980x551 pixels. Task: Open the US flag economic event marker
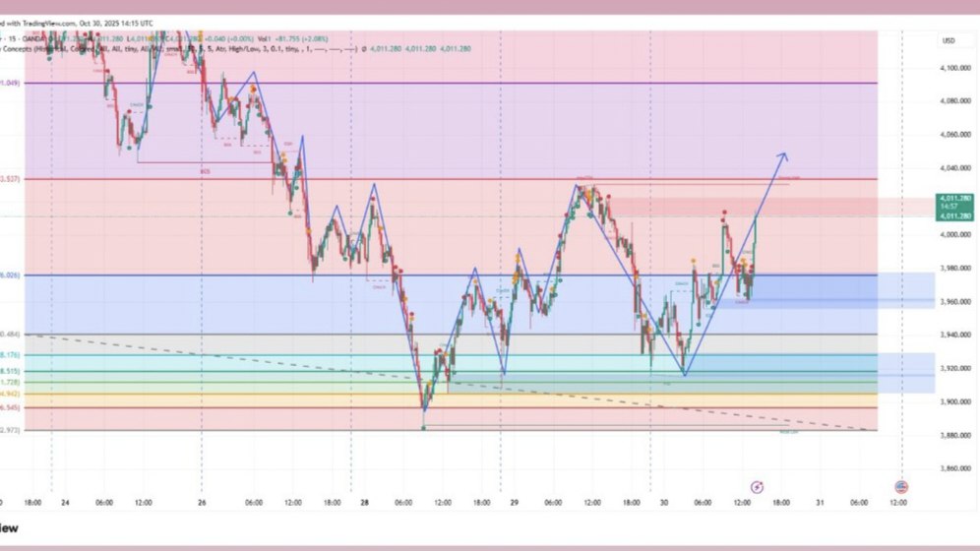pos(901,487)
